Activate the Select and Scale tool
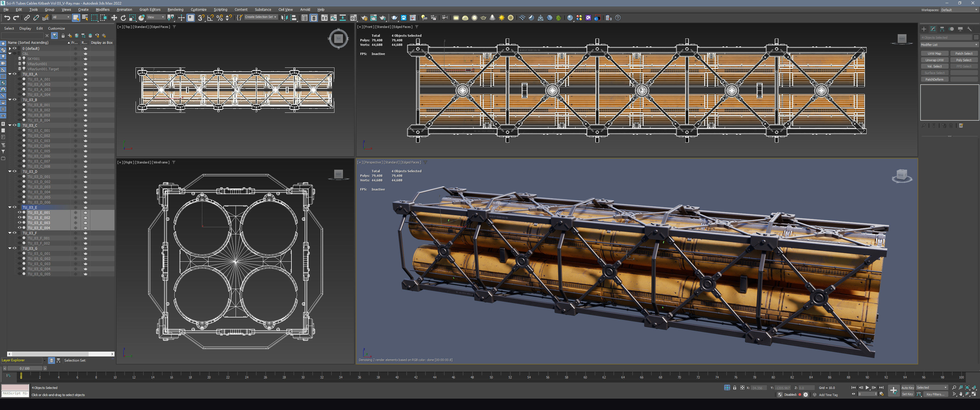This screenshot has height=410, width=980. pos(132,18)
